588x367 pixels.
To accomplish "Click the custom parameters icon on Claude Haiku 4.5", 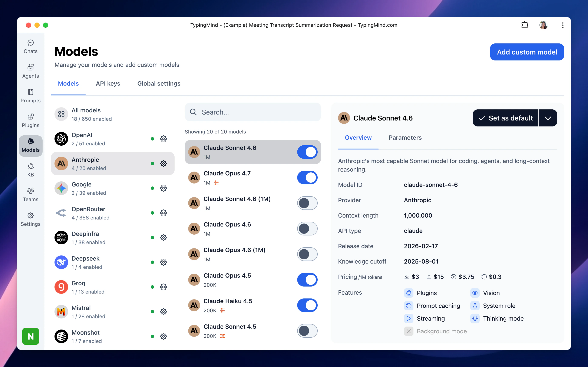I will 222,310.
